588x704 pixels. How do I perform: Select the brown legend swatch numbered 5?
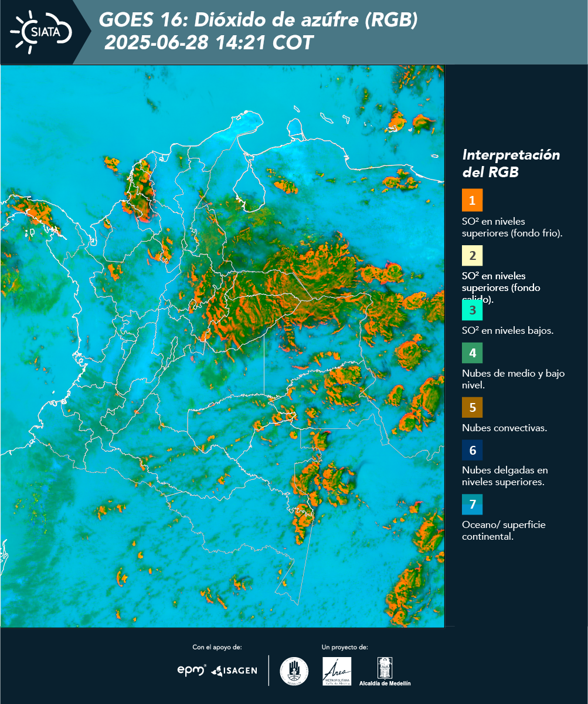[472, 407]
